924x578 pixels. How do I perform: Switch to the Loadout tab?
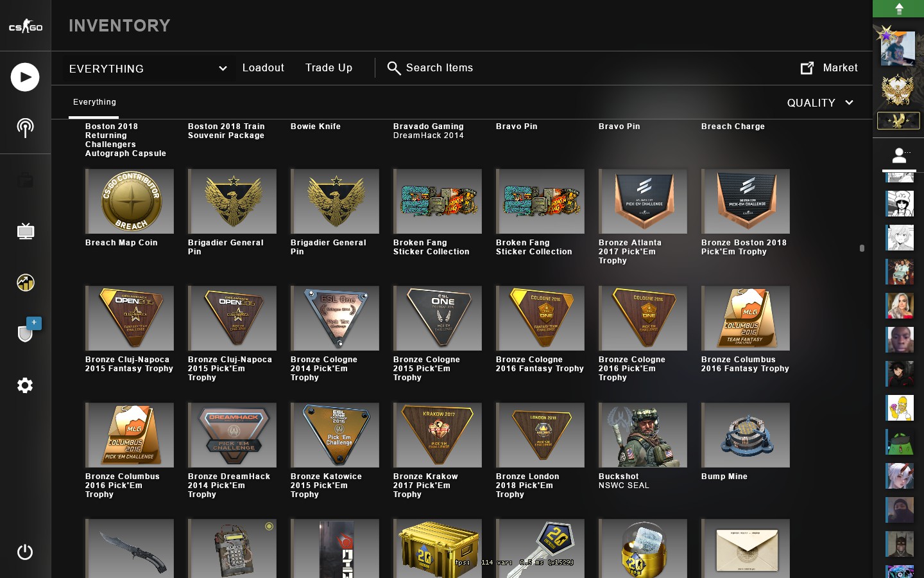click(x=263, y=68)
